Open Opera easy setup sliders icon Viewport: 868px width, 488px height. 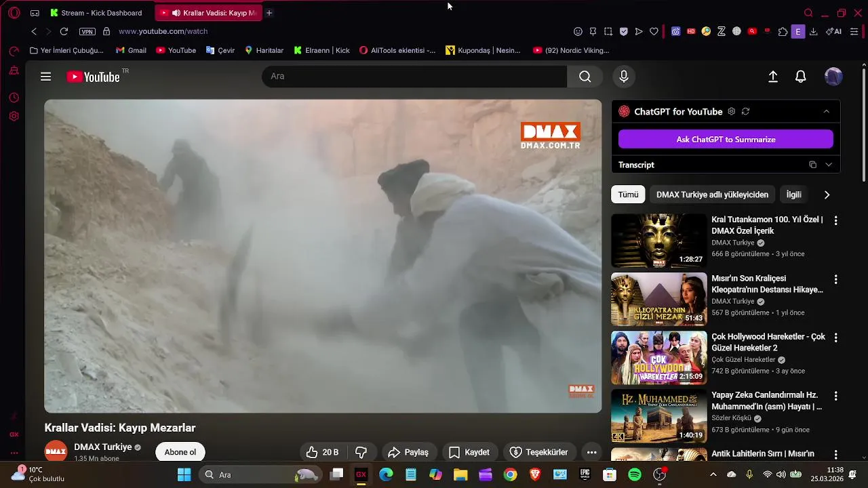point(854,31)
